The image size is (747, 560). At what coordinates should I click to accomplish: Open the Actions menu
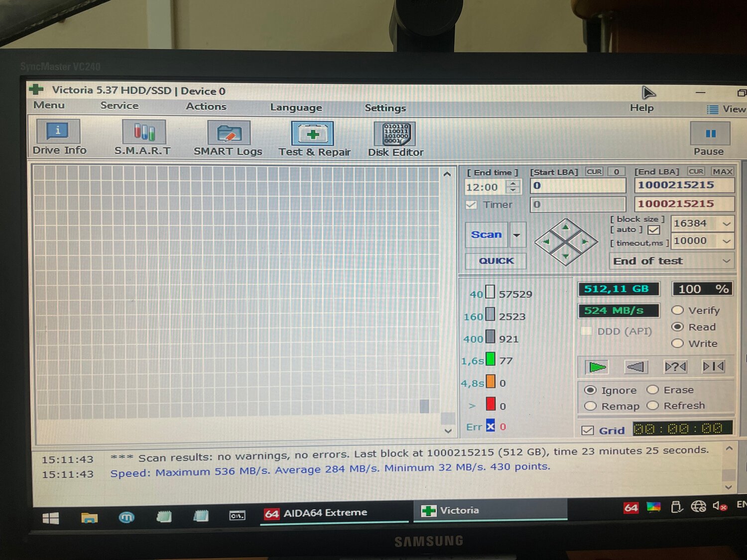[x=206, y=107]
